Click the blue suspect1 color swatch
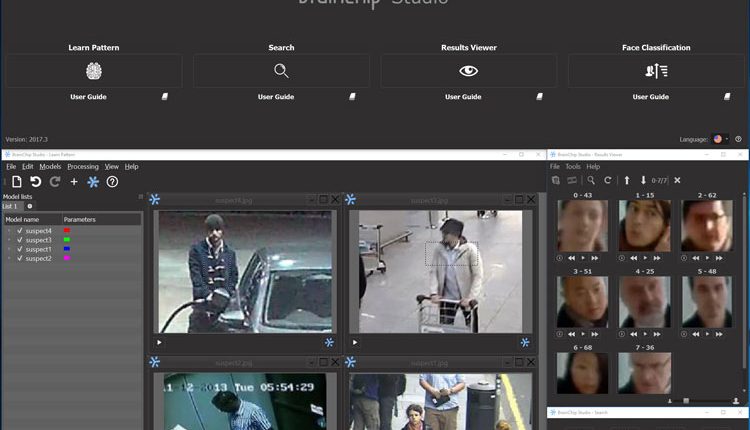This screenshot has height=430, width=750. pyautogui.click(x=67, y=249)
